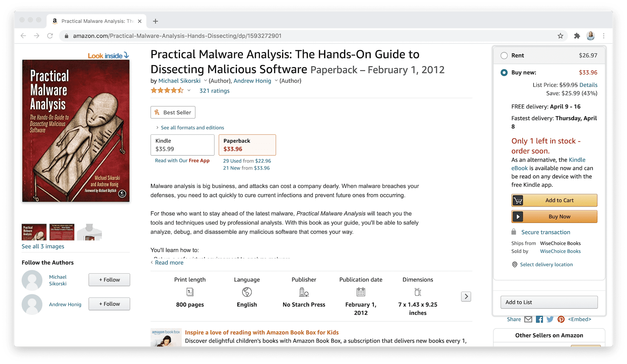Click the Add to Cart button

tap(554, 200)
